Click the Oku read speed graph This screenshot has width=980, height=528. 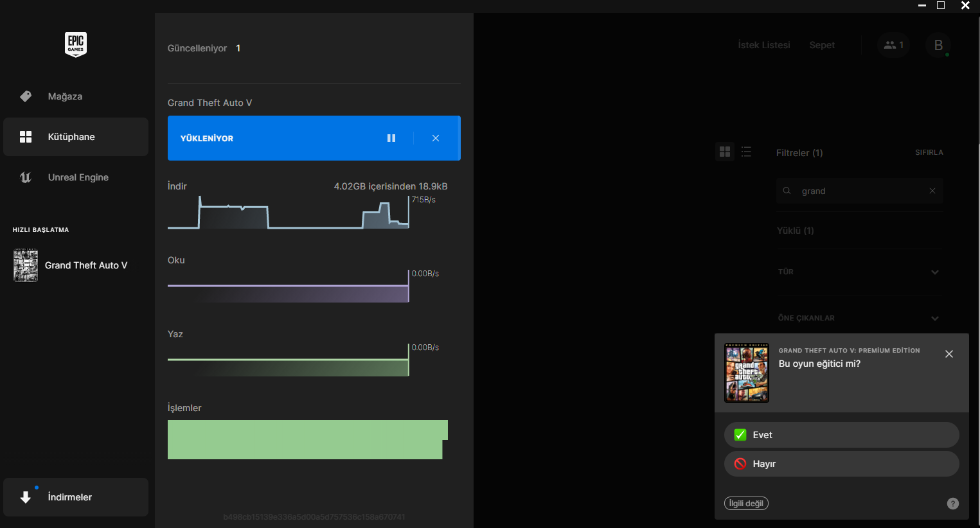click(289, 286)
